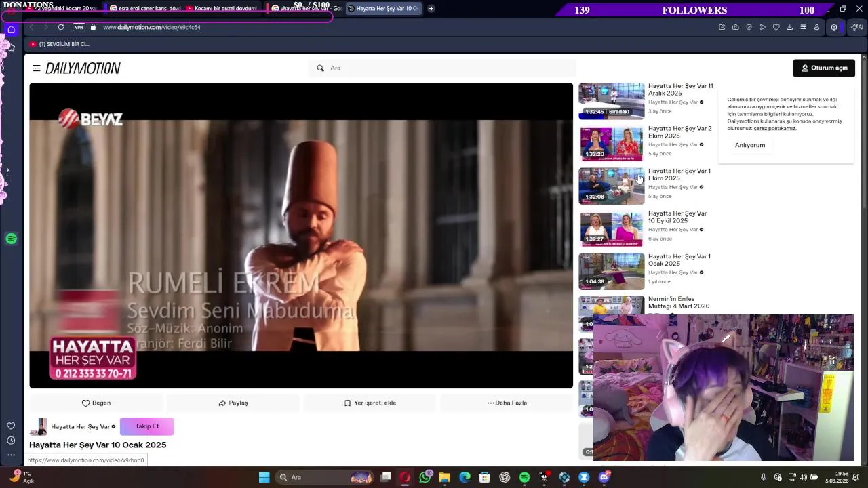
Task: Open the 'çerez politikamız' link
Action: click(774, 128)
